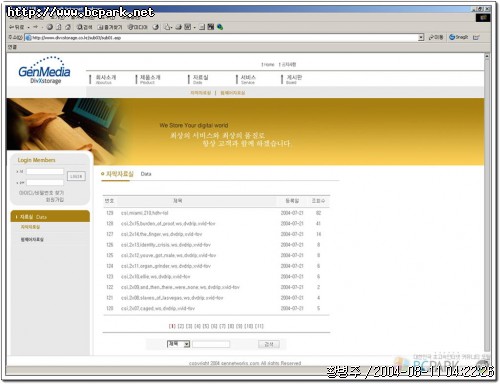Screen dimensions: 500x384
Task: Open the 즐겨찾기 (Favorites) toolbar button
Action: [110, 27]
